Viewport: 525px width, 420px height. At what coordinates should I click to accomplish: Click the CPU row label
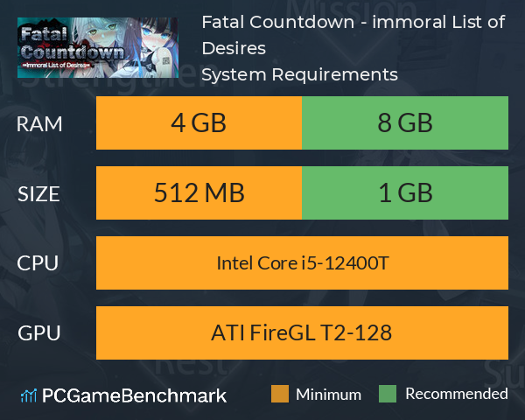point(38,263)
